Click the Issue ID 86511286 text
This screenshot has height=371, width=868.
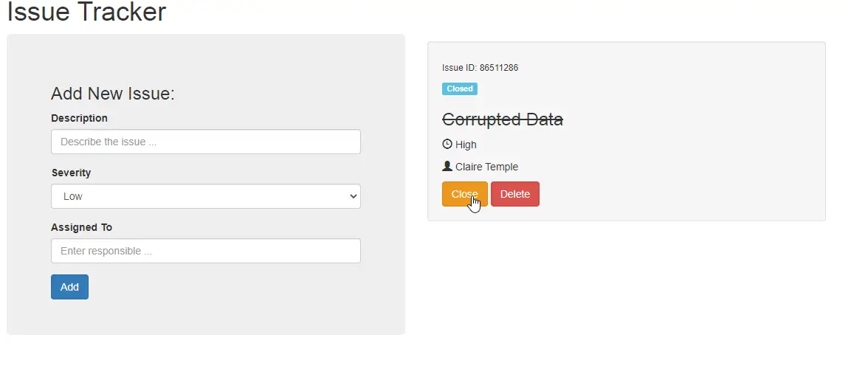[480, 68]
